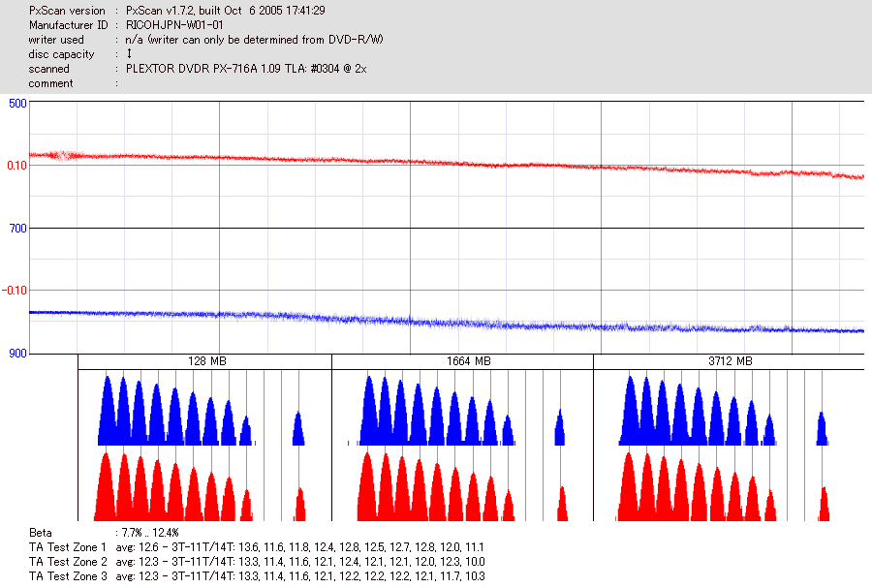Click the red 0.10 axis label

16,166
